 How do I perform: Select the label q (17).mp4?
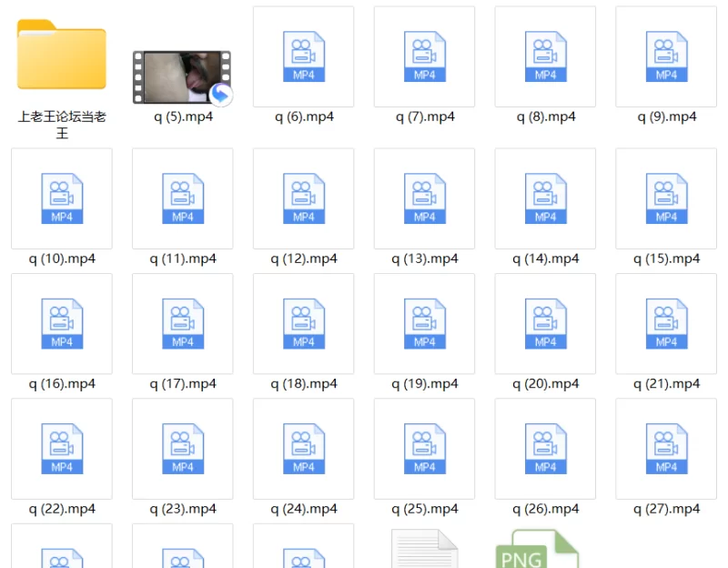coord(183,383)
